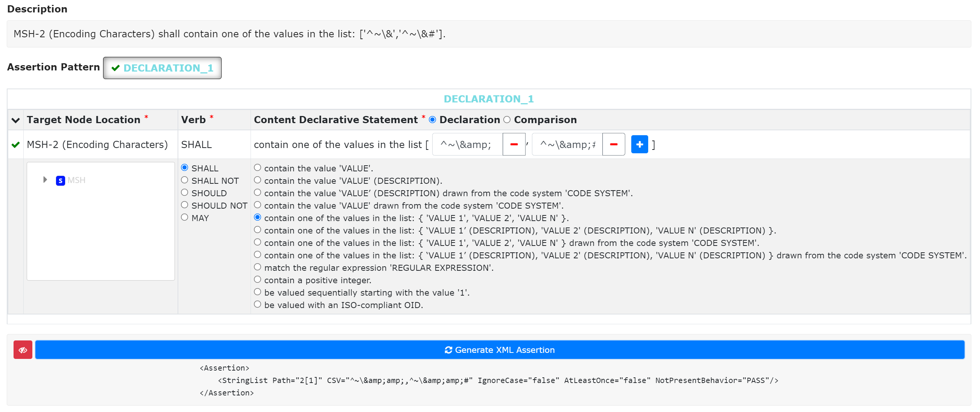Select the ISO-compliant OID radio option
980x412 pixels.
coord(258,304)
